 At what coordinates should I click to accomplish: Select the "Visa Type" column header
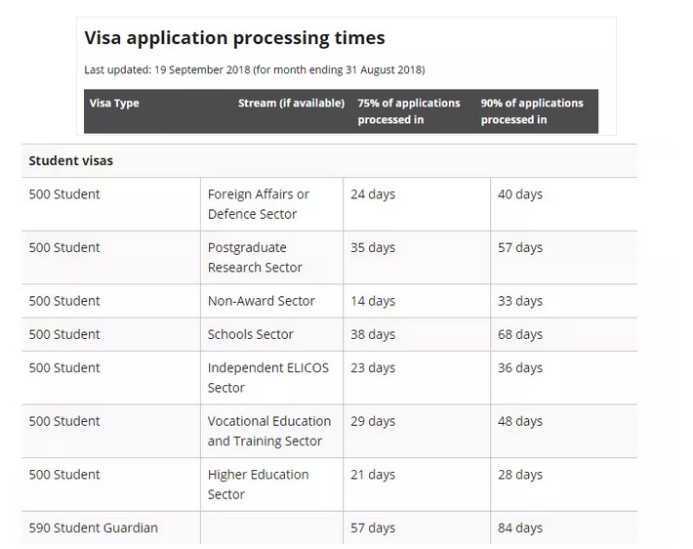[x=114, y=103]
